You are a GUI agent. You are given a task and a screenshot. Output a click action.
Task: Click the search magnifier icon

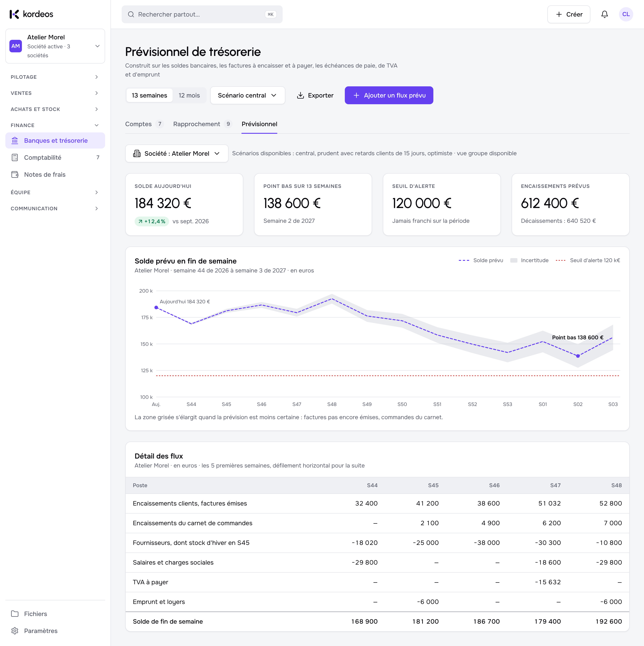(131, 14)
